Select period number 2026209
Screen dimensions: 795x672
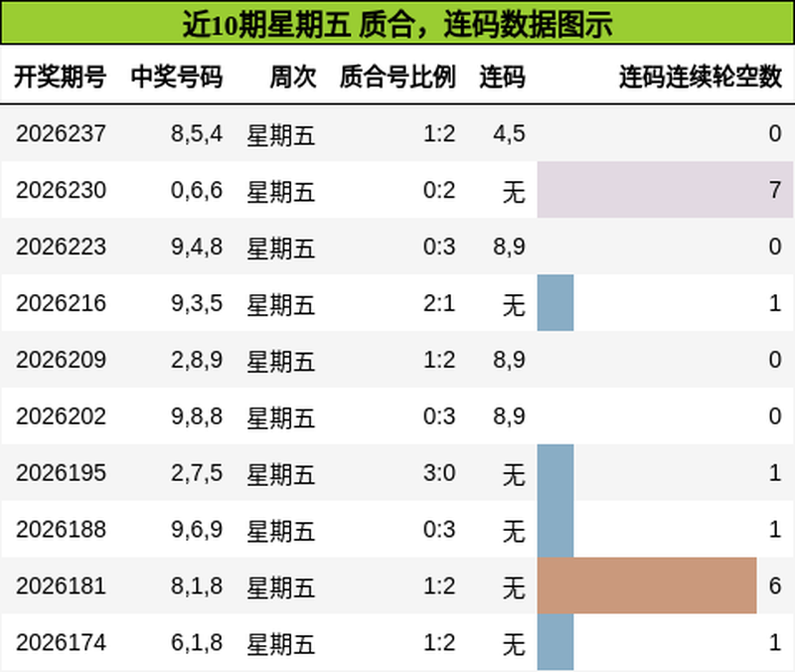[x=61, y=360]
